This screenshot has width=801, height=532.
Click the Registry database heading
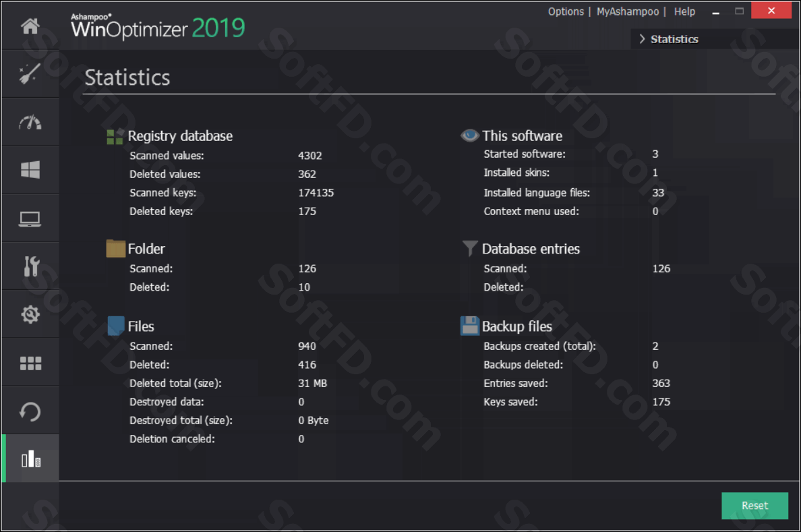(180, 136)
